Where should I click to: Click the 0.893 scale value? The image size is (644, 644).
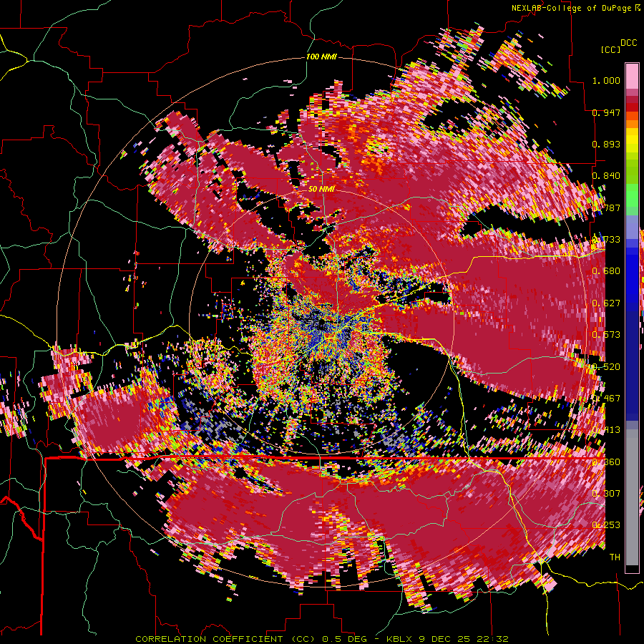click(606, 144)
